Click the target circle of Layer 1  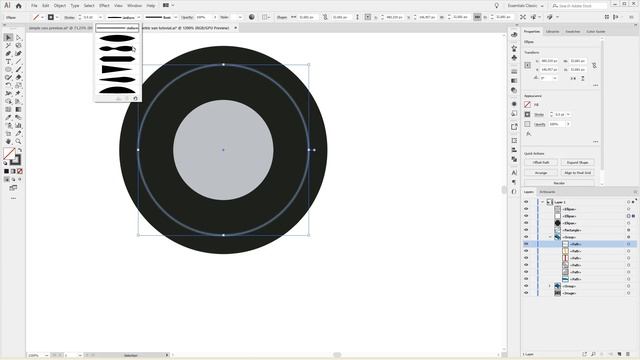click(629, 202)
